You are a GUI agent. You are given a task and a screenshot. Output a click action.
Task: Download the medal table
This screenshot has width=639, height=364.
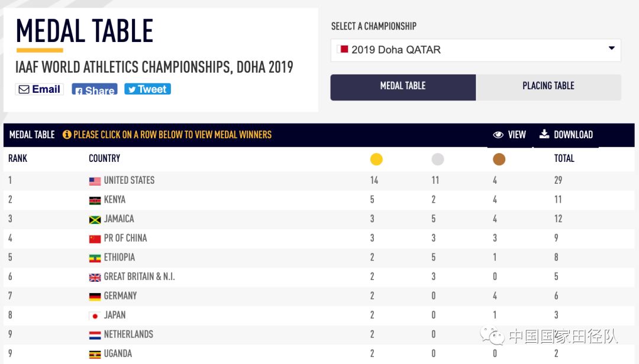point(566,135)
